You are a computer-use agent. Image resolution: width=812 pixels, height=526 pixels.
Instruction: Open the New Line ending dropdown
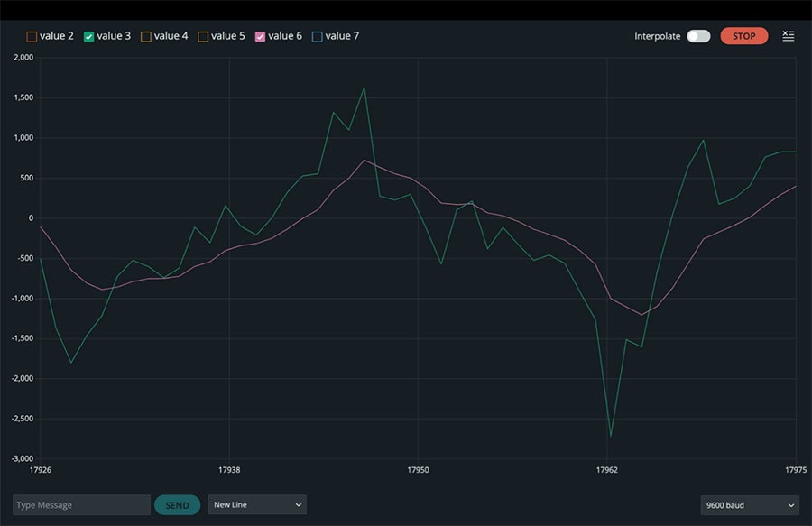[257, 505]
